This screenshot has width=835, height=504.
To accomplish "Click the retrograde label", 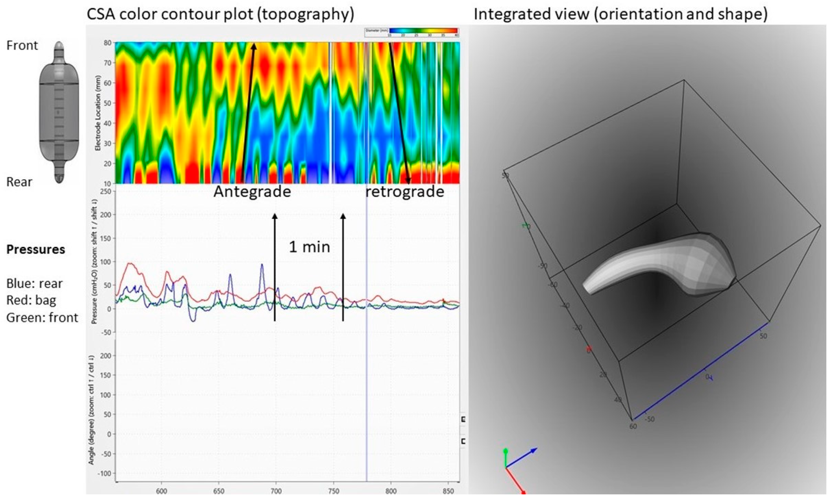I will point(405,192).
